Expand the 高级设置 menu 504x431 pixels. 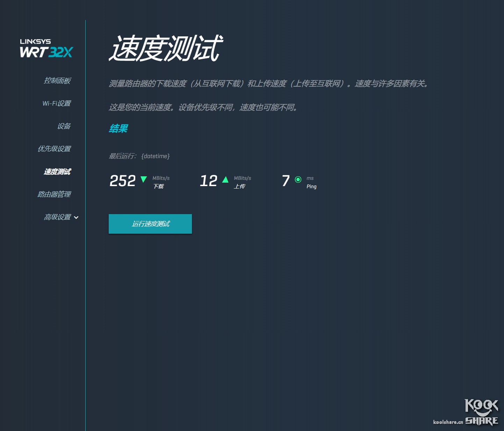click(58, 217)
